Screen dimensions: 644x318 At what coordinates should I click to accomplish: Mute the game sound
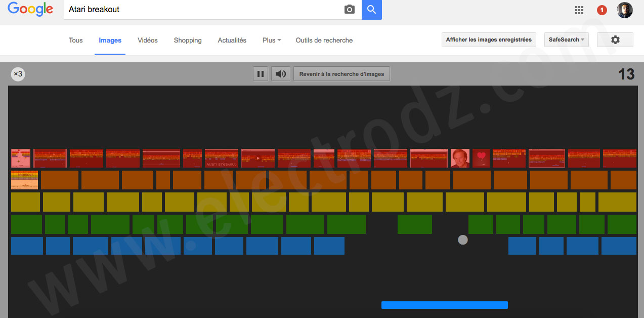point(280,74)
